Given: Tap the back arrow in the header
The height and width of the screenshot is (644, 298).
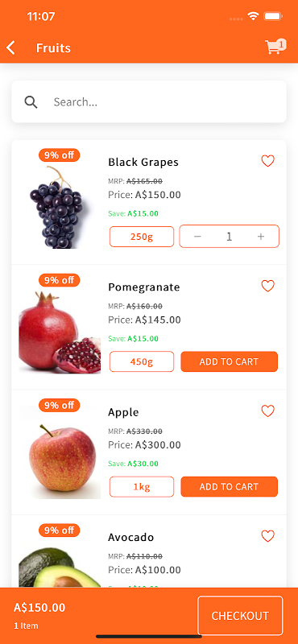Looking at the screenshot, I should pos(10,47).
